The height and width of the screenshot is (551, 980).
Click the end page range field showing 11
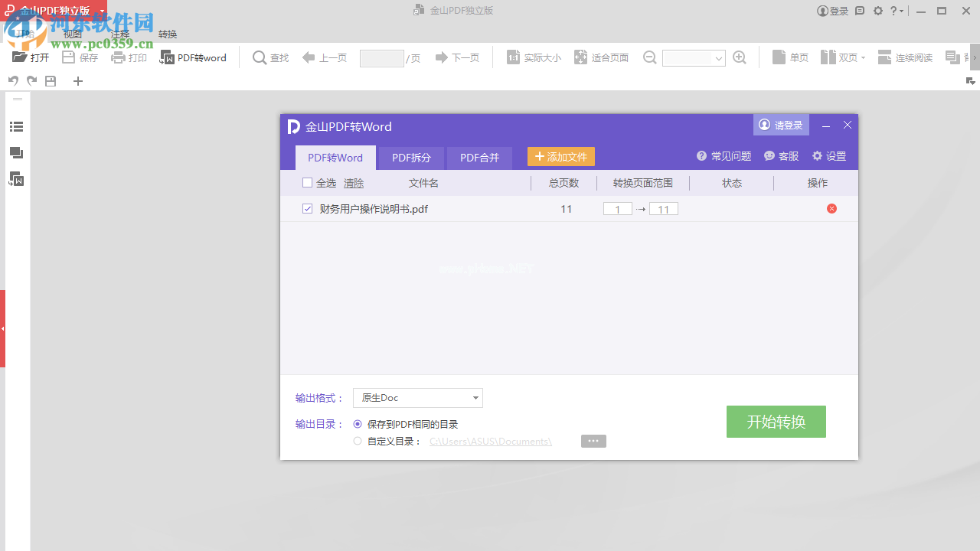tap(664, 209)
